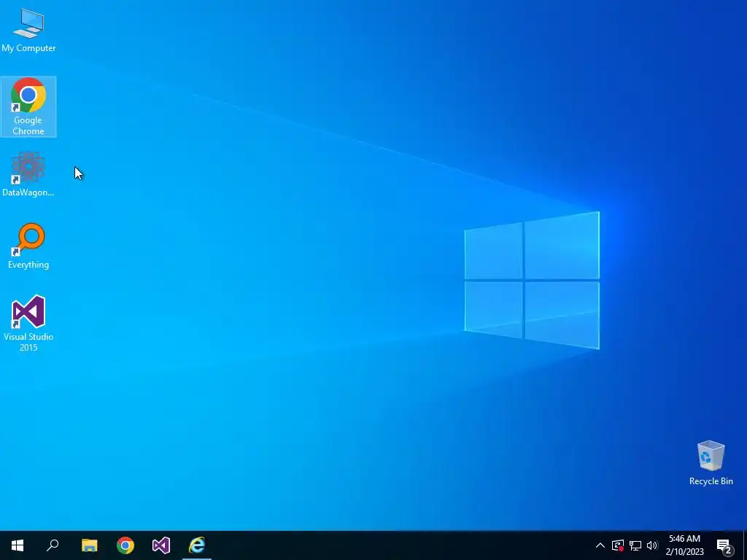This screenshot has height=560, width=747.
Task: Select the Recycle Bin on desktop
Action: click(x=711, y=463)
